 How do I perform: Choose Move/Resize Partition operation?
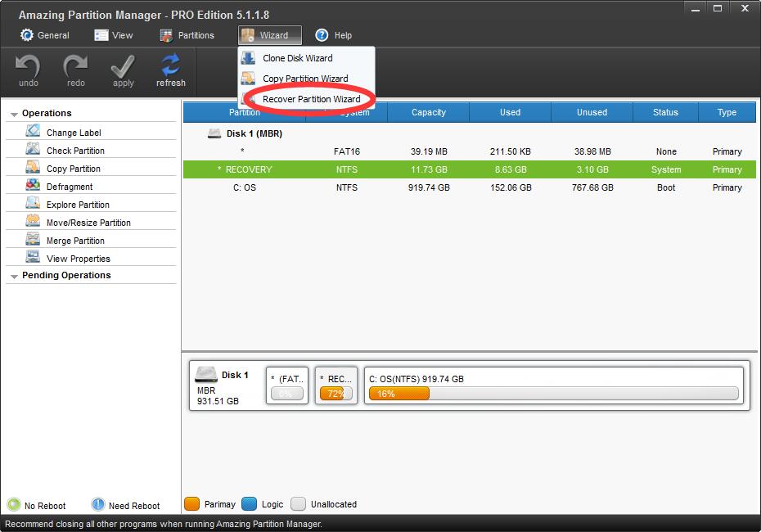tap(91, 221)
